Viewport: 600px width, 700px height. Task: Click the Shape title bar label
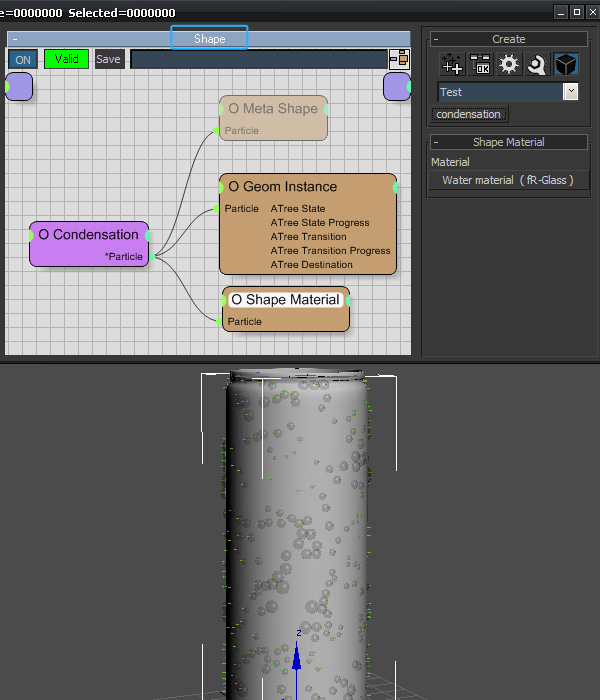tap(209, 39)
